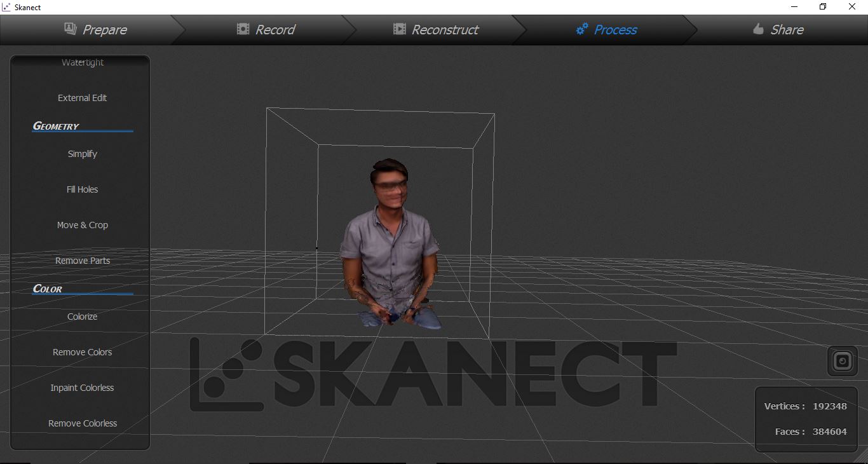Choose Remove Colors
Viewport: 868px width, 464px height.
(x=82, y=352)
